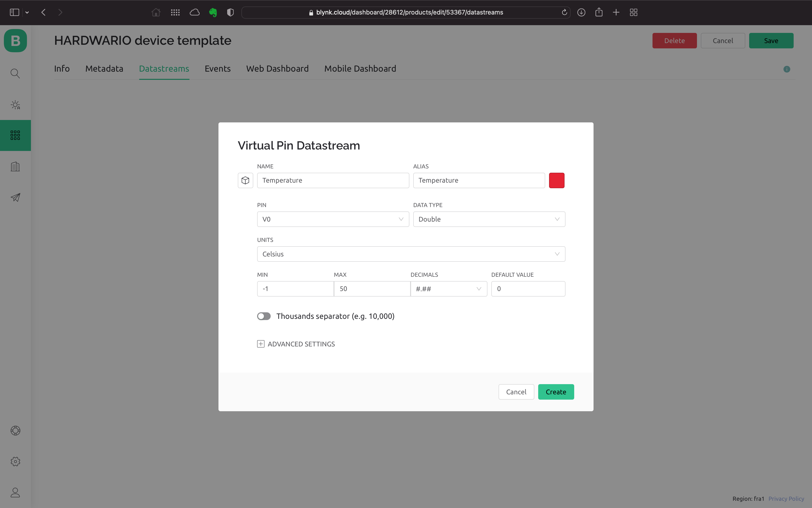Open the browser apps grid icon
Image resolution: width=812 pixels, height=508 pixels.
pos(175,12)
